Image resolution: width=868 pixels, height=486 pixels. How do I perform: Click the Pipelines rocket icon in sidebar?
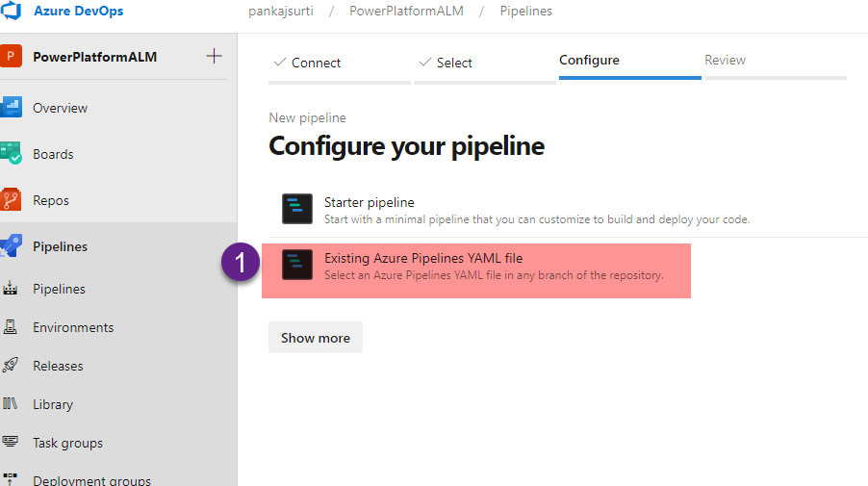pos(12,246)
